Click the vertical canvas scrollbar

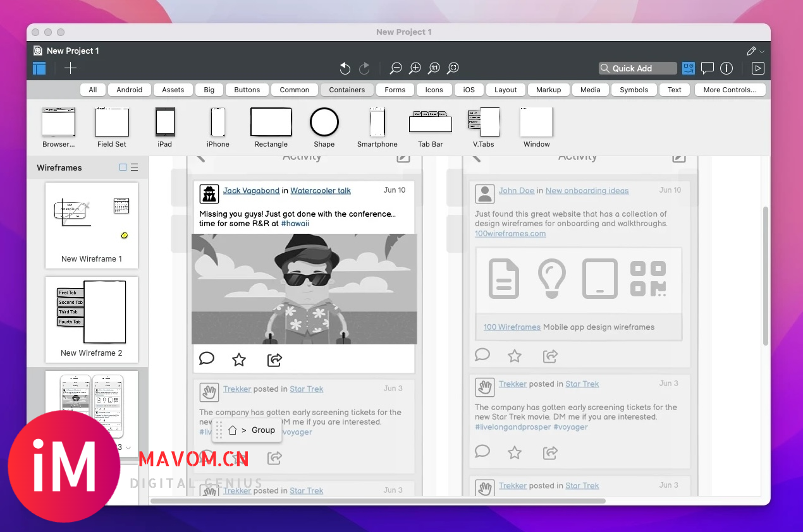coord(766,275)
